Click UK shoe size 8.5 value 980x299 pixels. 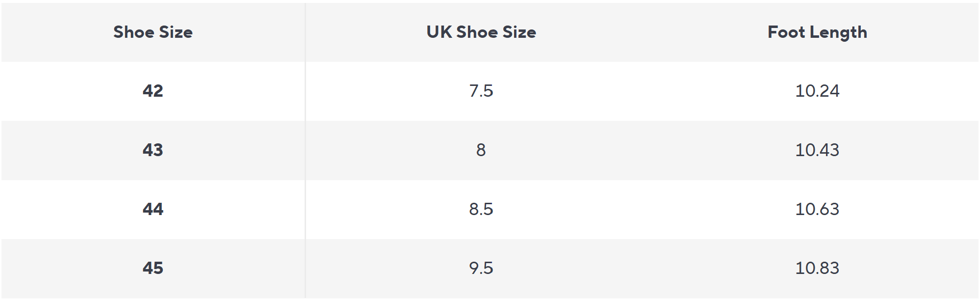481,209
